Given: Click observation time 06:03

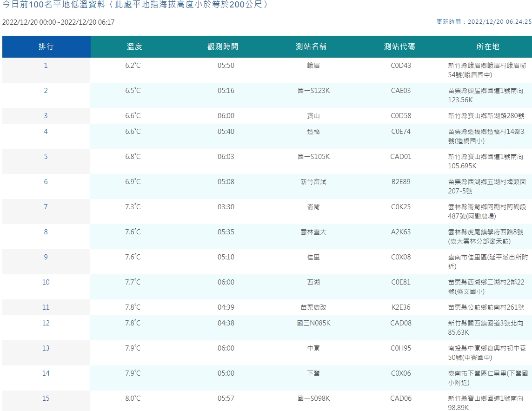Looking at the screenshot, I should coord(226,157).
